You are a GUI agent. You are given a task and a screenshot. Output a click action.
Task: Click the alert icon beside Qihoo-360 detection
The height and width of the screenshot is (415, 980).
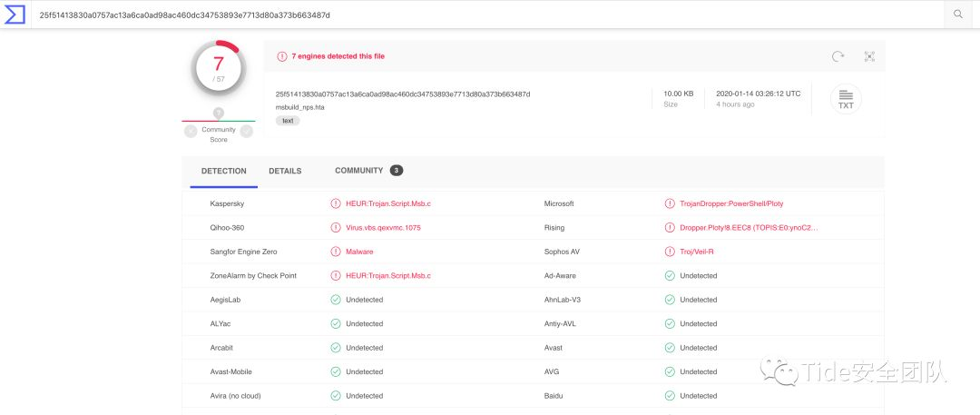coord(336,228)
